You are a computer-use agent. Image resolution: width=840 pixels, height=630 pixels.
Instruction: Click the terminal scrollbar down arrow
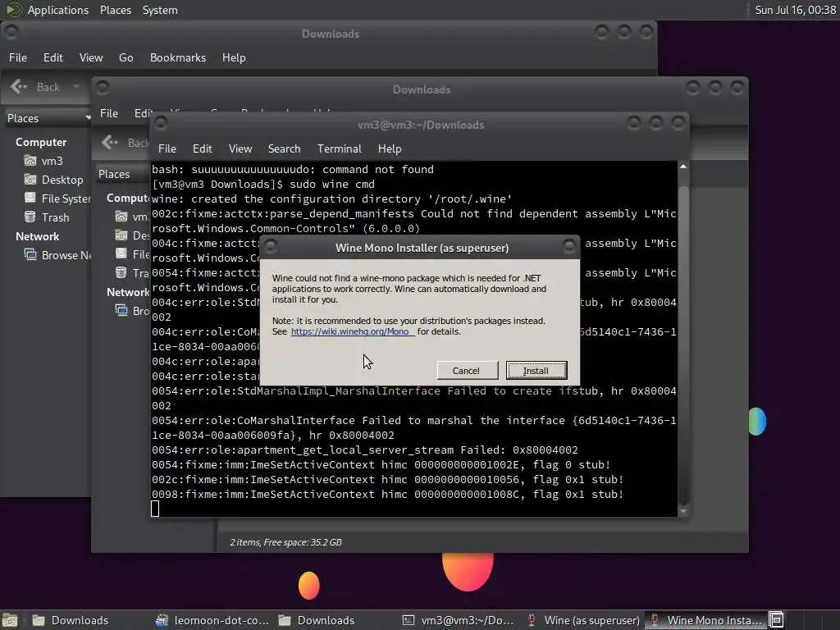click(683, 512)
